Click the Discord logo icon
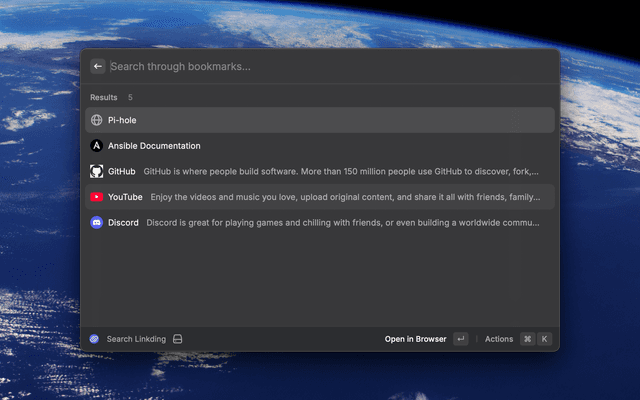Screen dimensions: 640x400 tap(97, 223)
